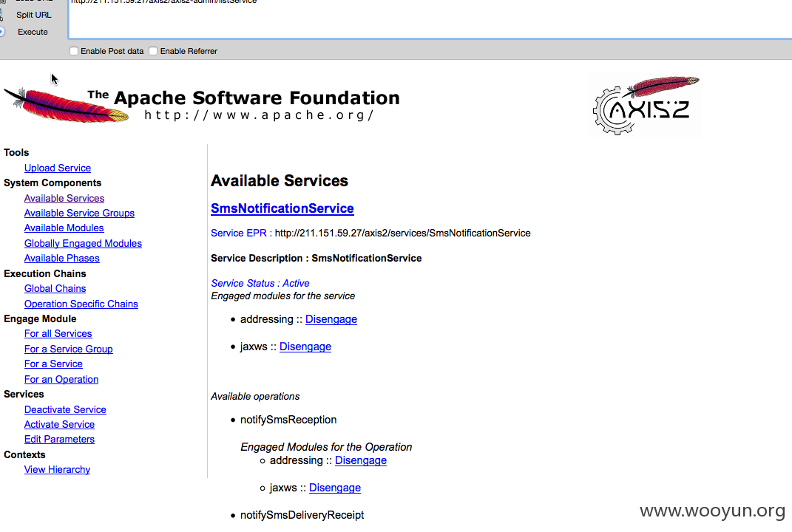The image size is (792, 532).
Task: Click the notifySmsDeliveryReceipt operation name
Action: [x=302, y=515]
